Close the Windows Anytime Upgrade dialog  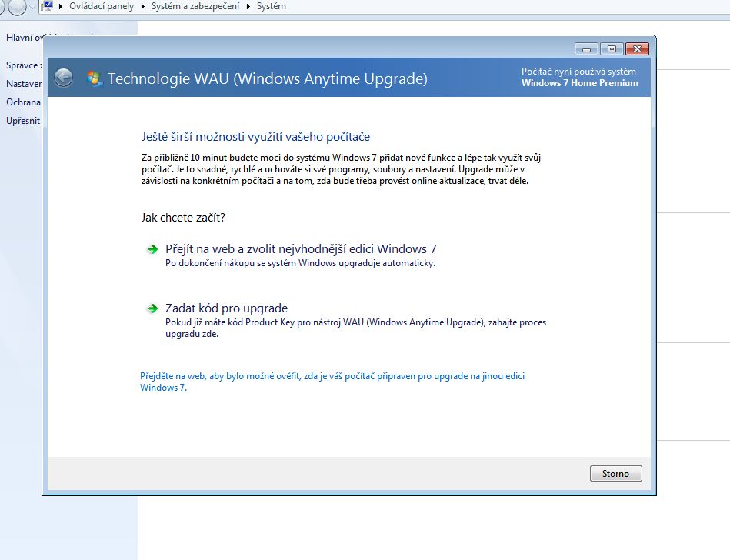[638, 49]
